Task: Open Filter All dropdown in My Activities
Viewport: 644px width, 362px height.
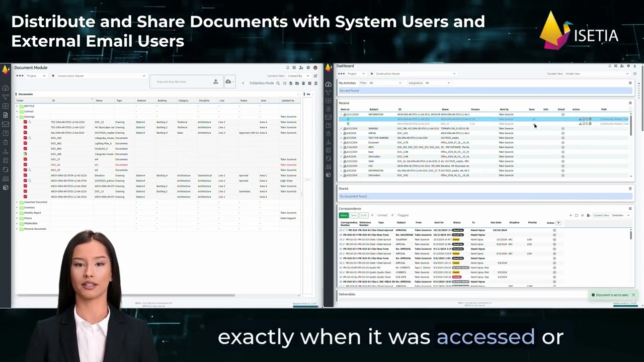Action: (385, 83)
